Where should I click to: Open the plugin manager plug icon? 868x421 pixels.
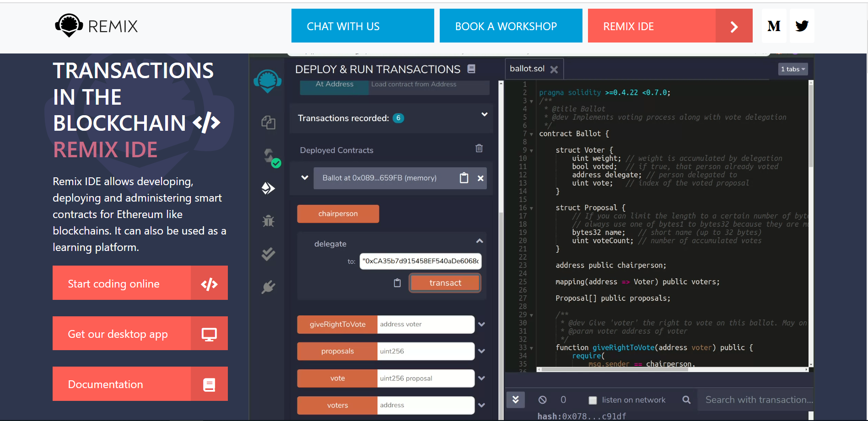coord(268,287)
